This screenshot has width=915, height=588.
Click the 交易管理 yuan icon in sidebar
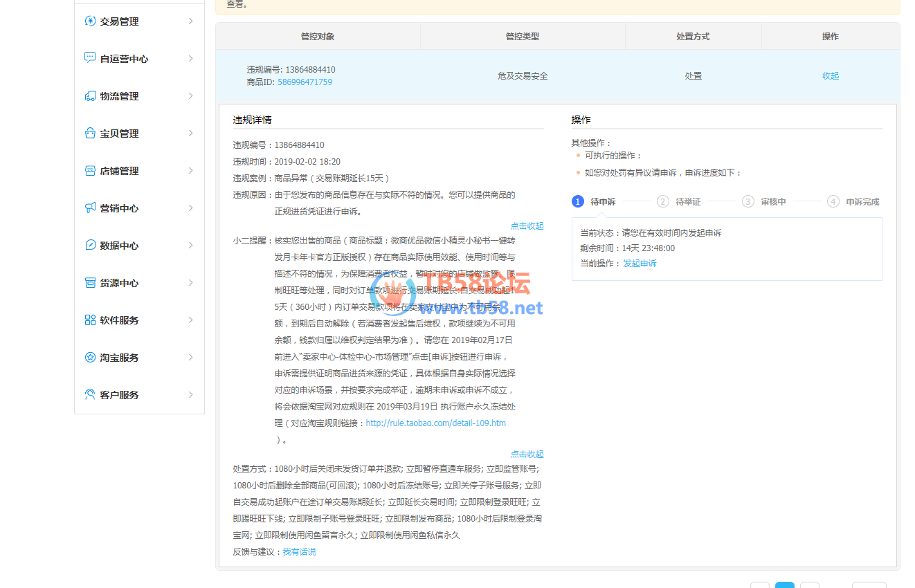(90, 21)
